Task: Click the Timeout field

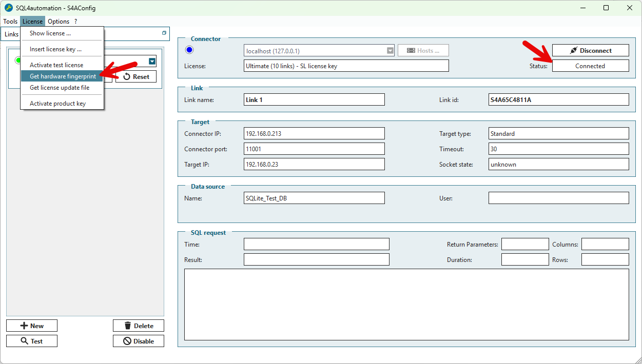Action: (559, 149)
